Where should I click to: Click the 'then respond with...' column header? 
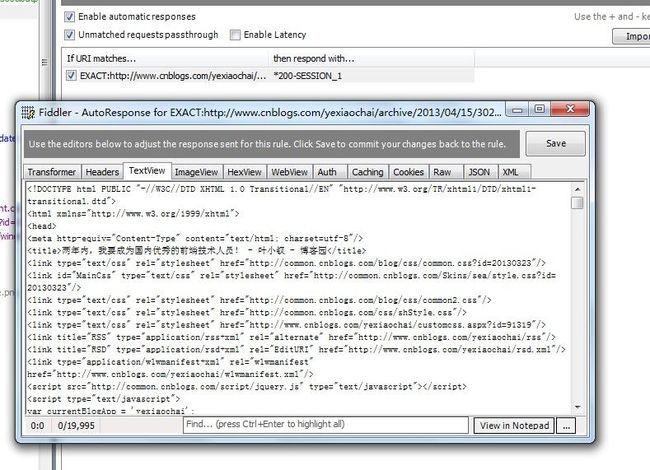pos(372,58)
